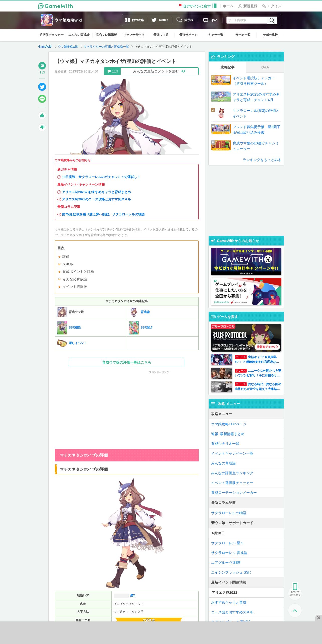
Task: Open リセマラ当たり nav item
Action: point(134,35)
